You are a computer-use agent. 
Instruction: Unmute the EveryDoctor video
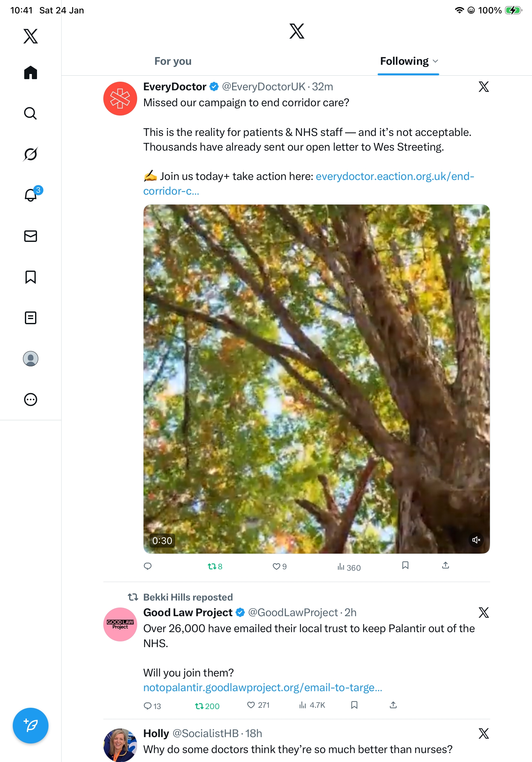click(x=476, y=540)
